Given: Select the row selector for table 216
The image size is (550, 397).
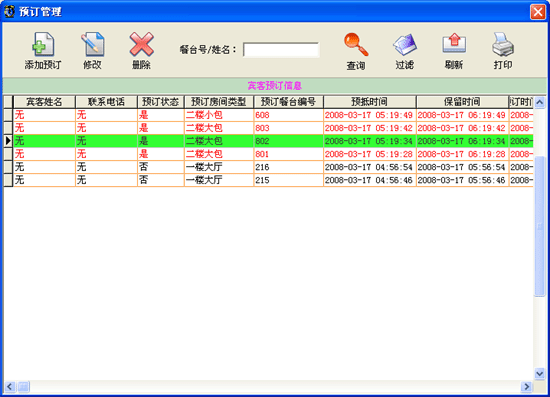Looking at the screenshot, I should [x=8, y=167].
